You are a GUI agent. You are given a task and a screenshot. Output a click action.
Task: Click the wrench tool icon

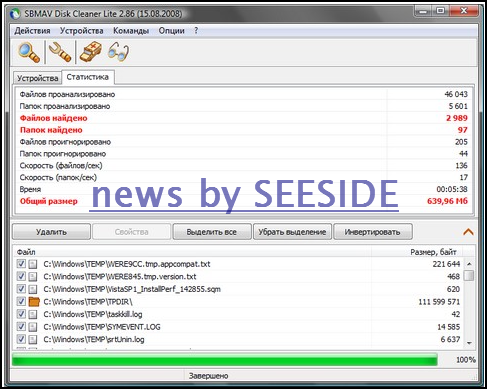tap(60, 52)
